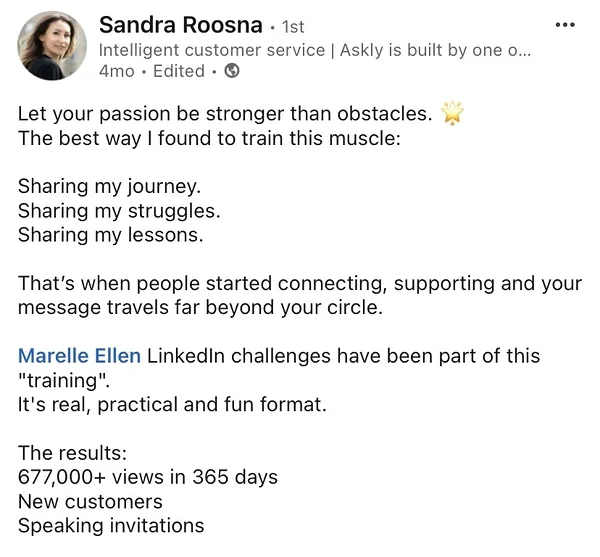Open Sandra Roosna's profile photo
Viewport: 600px width, 557px height.
click(x=52, y=47)
